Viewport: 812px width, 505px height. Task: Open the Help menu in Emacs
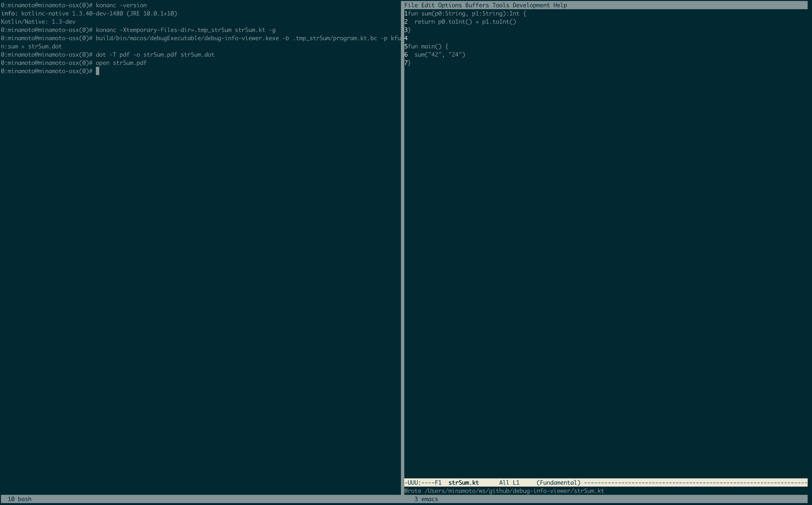[560, 5]
